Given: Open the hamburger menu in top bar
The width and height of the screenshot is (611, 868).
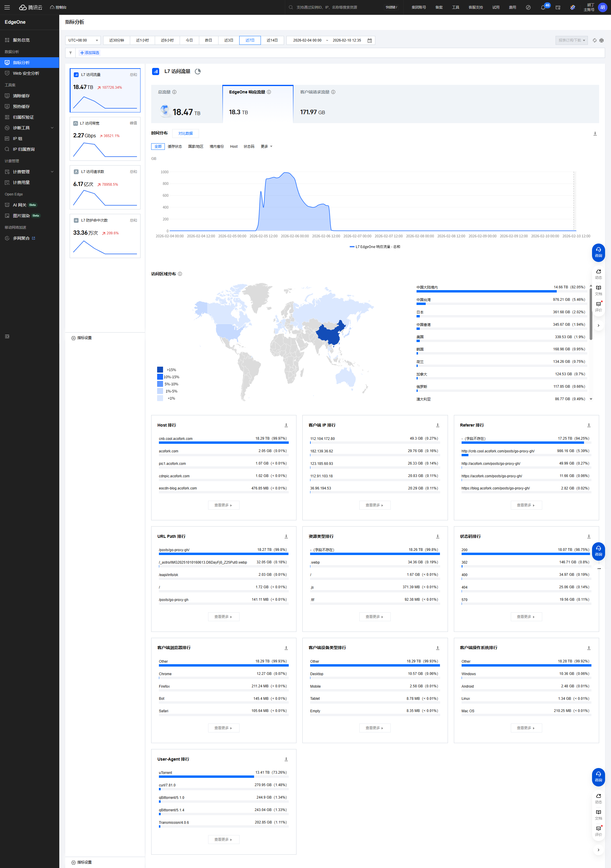Looking at the screenshot, I should (x=7, y=7).
